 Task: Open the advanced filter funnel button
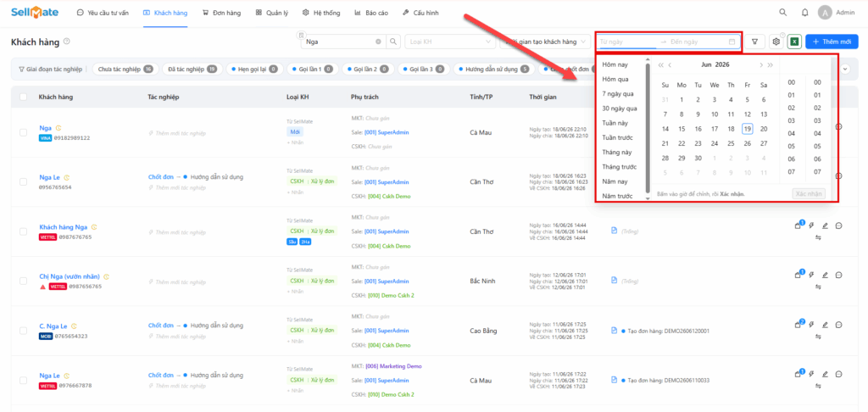754,42
